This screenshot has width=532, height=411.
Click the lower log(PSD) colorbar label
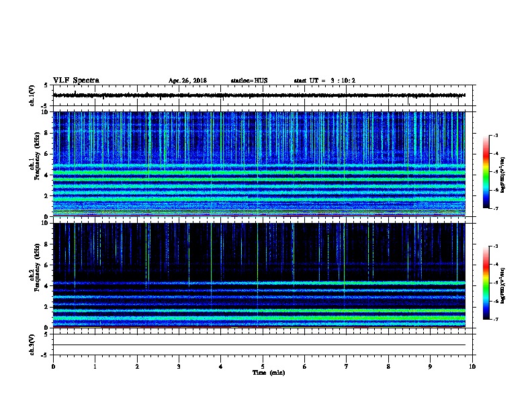[502, 285]
